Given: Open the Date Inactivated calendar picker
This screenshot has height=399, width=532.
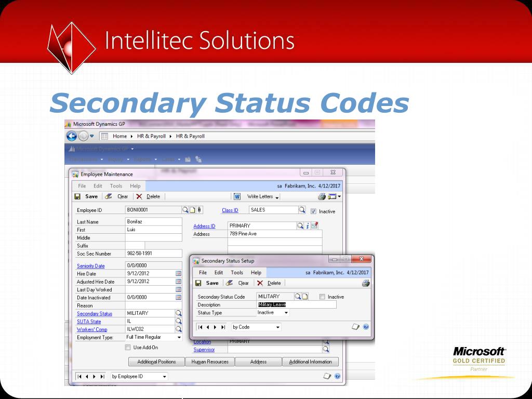Looking at the screenshot, I should (x=179, y=297).
